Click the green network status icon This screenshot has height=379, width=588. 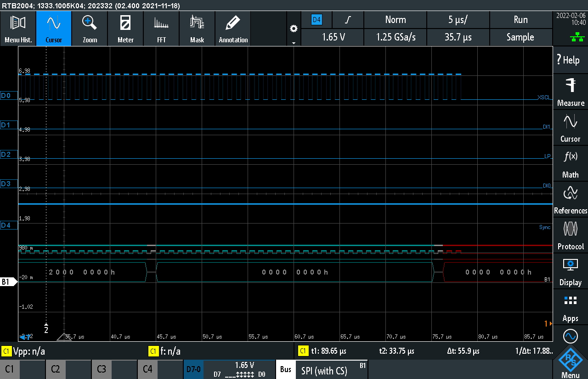[x=577, y=38]
